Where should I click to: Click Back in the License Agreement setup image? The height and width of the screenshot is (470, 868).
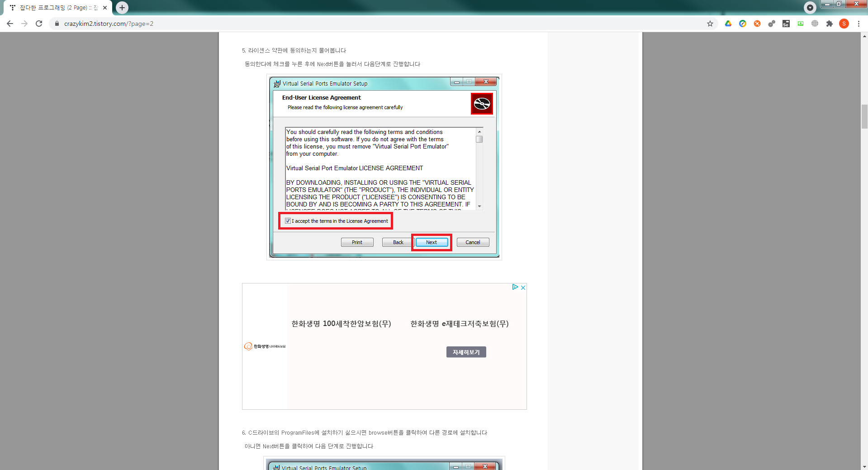pos(398,242)
